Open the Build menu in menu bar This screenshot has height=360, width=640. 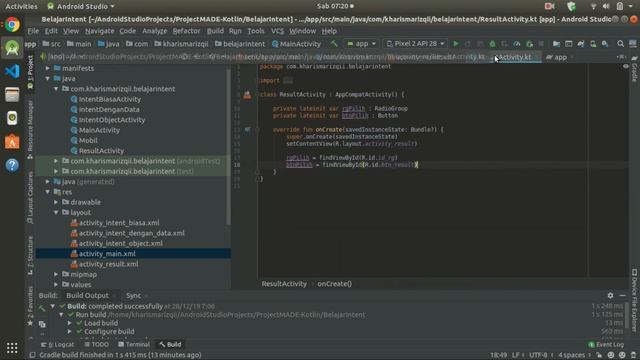point(215,31)
